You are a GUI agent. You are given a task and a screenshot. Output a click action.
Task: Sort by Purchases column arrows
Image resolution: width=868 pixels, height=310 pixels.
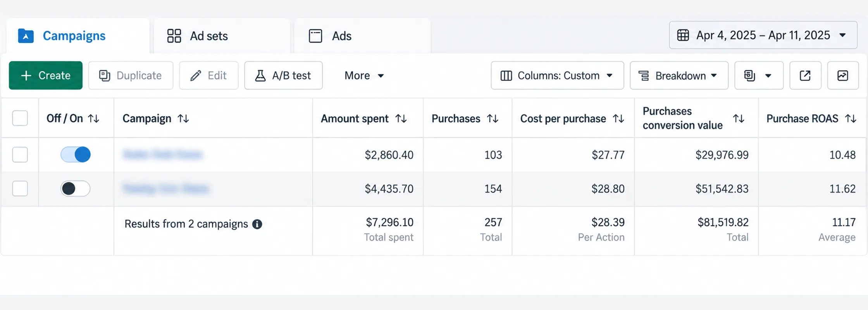(x=493, y=119)
